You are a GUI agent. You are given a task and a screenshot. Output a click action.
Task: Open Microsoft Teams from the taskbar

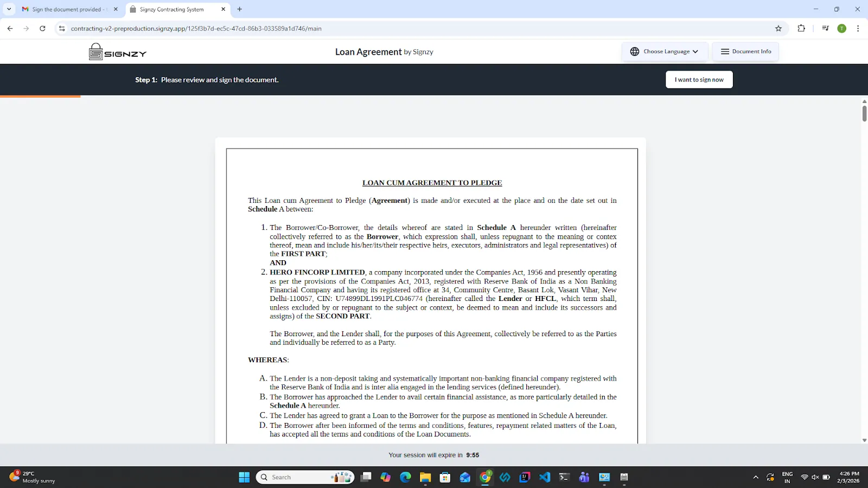[x=584, y=477]
